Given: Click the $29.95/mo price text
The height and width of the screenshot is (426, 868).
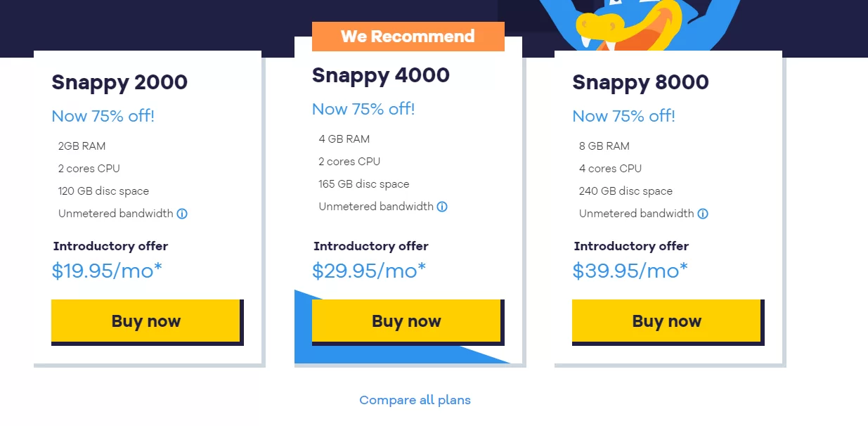Looking at the screenshot, I should point(368,271).
